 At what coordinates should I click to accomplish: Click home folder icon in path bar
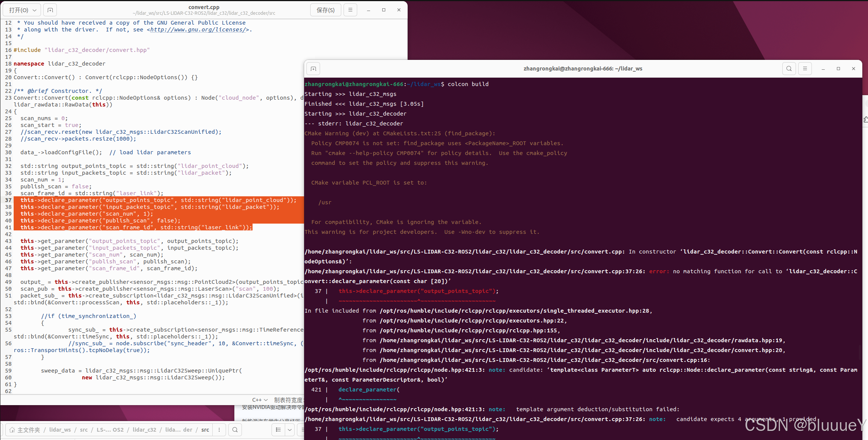coord(13,430)
